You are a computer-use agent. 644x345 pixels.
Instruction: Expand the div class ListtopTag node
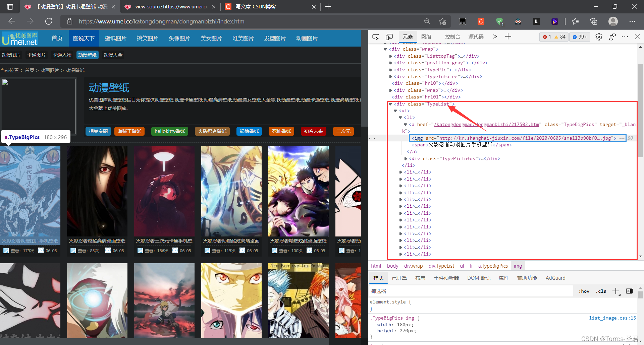(390, 56)
